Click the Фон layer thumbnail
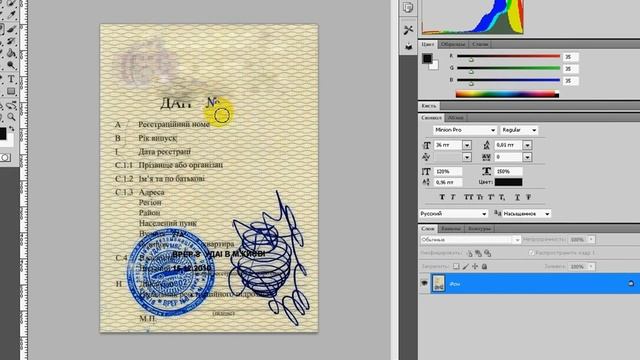 [x=439, y=283]
